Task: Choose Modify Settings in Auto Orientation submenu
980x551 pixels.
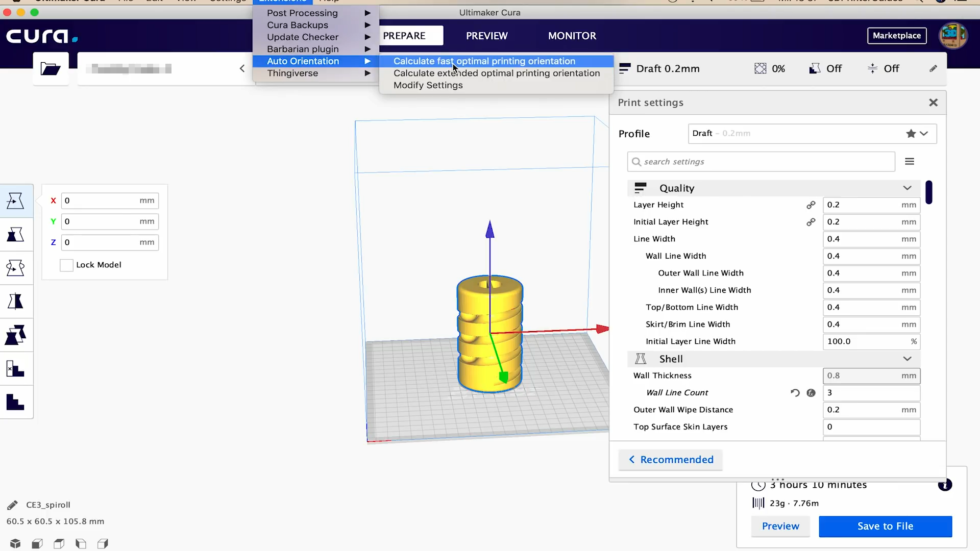Action: [x=496, y=86]
